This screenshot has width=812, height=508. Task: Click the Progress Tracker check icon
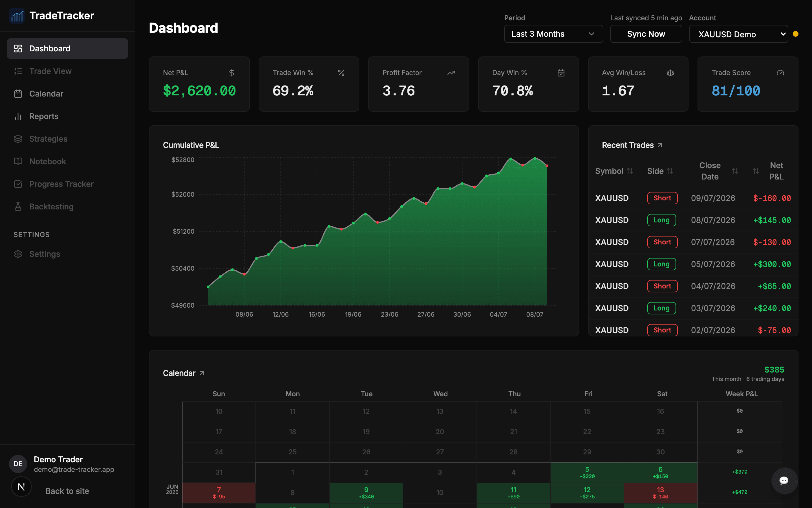tap(18, 184)
